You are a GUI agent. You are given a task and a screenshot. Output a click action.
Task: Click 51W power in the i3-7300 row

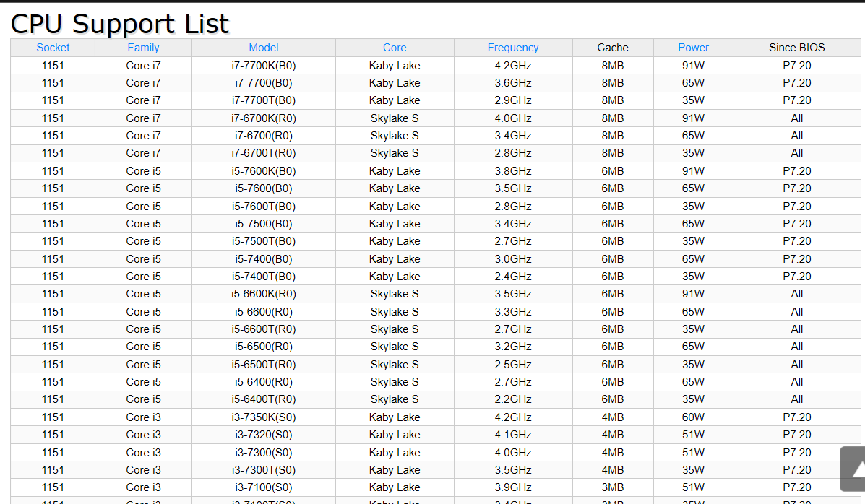(x=694, y=453)
